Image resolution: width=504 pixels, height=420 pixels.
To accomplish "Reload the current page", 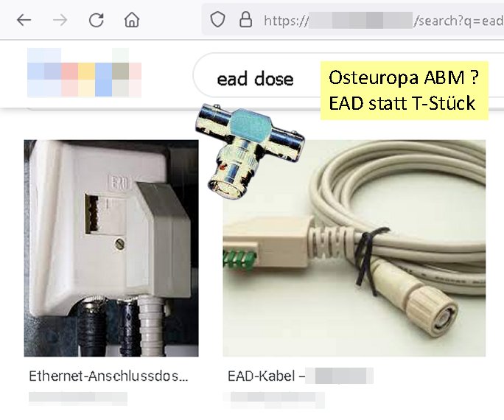I will click(x=96, y=20).
